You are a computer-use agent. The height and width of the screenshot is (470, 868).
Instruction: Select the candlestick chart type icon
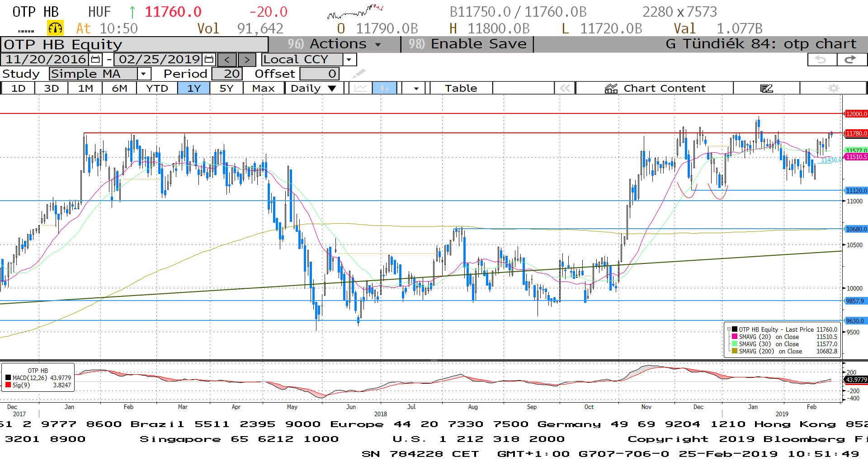point(385,88)
